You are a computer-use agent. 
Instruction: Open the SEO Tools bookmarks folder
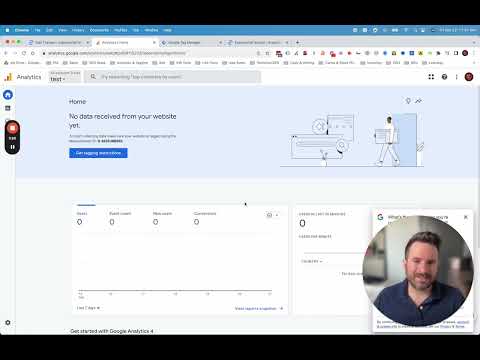coord(94,63)
